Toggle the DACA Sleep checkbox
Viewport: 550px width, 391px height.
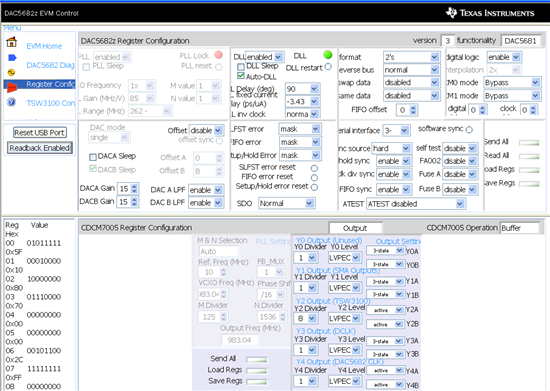click(93, 157)
